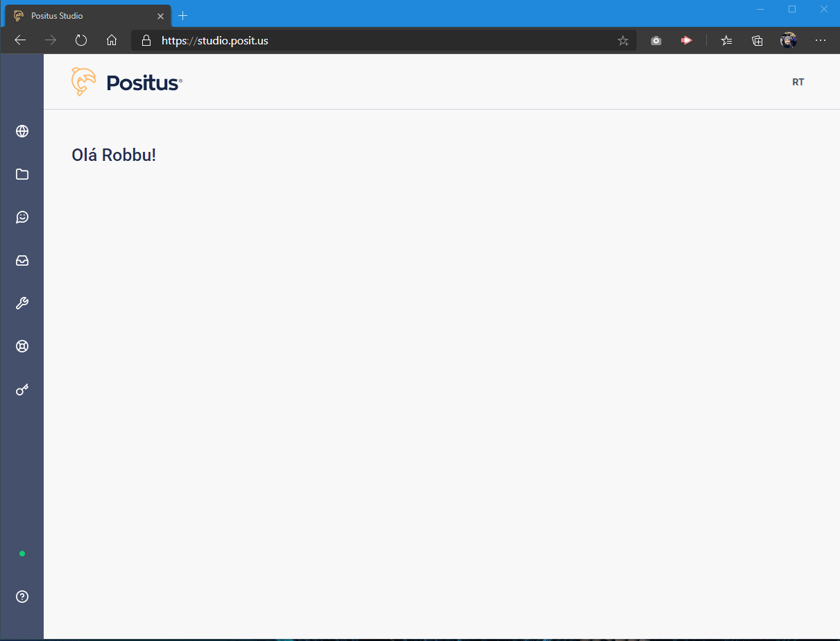The height and width of the screenshot is (641, 840).
Task: Open the Collections icon
Action: pos(757,40)
